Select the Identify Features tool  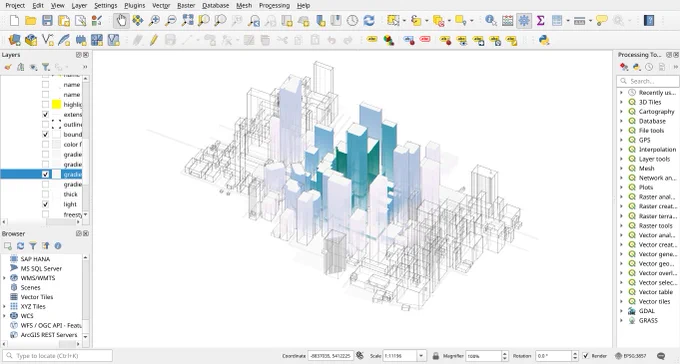491,20
